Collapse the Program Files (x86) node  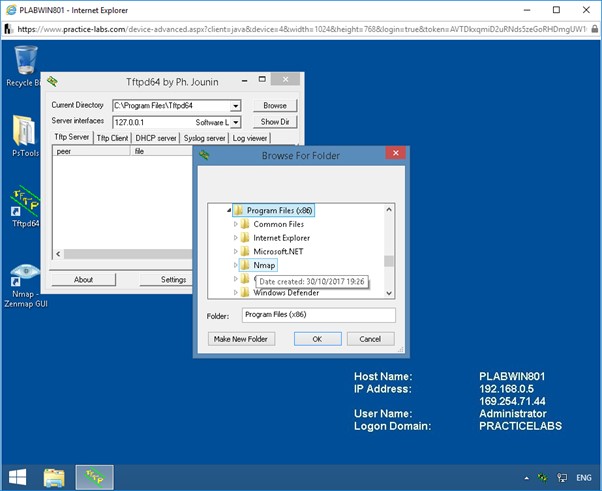(229, 210)
